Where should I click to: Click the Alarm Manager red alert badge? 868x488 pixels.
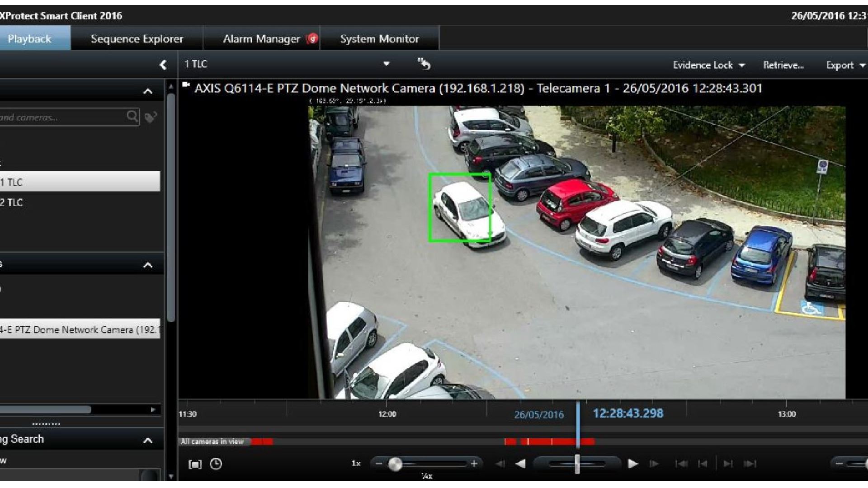[312, 39]
